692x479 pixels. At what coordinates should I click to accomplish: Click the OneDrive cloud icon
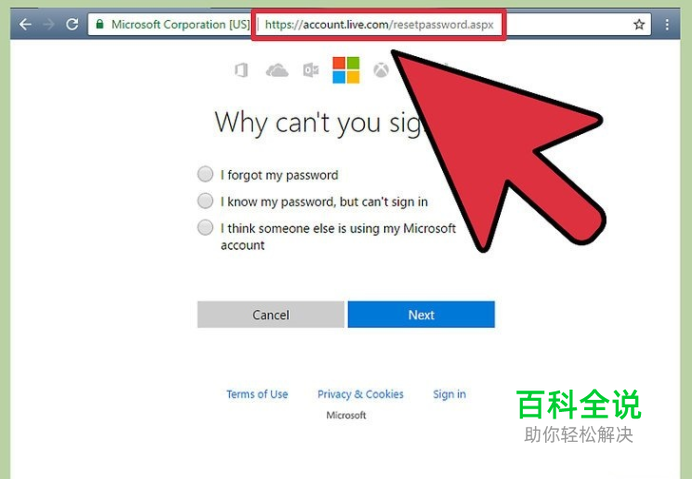point(277,70)
